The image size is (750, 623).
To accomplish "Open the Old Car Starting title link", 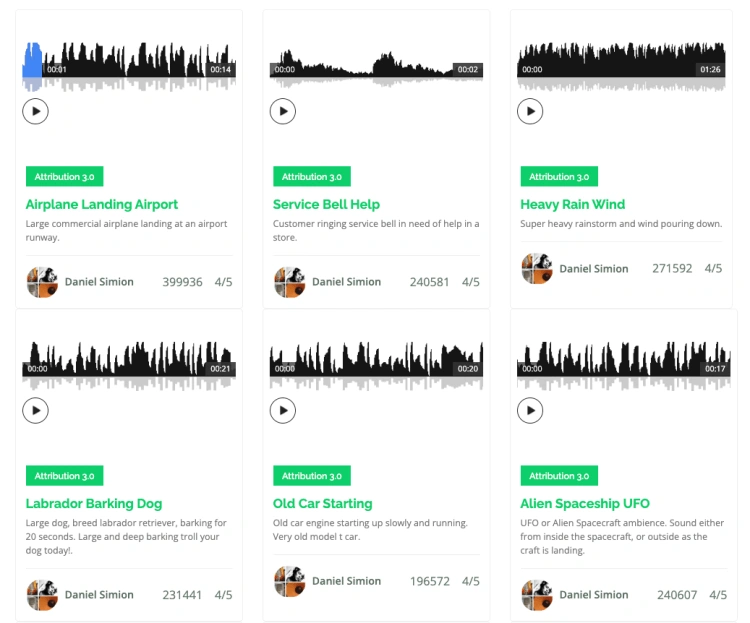I will tap(322, 503).
